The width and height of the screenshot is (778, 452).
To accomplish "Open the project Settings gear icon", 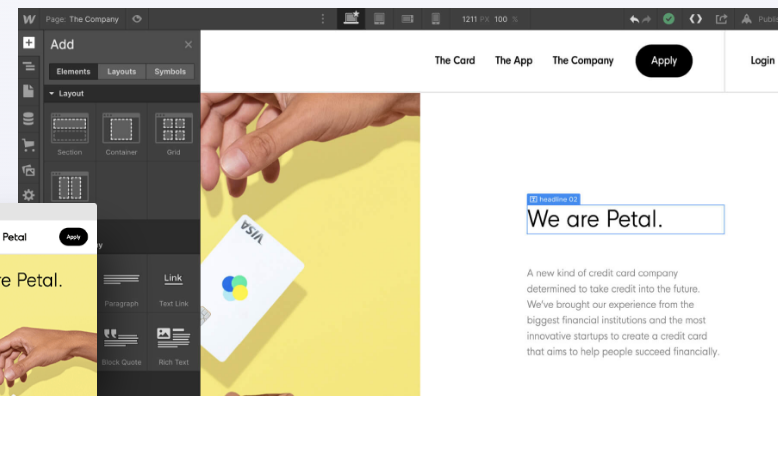I will pos(29,195).
